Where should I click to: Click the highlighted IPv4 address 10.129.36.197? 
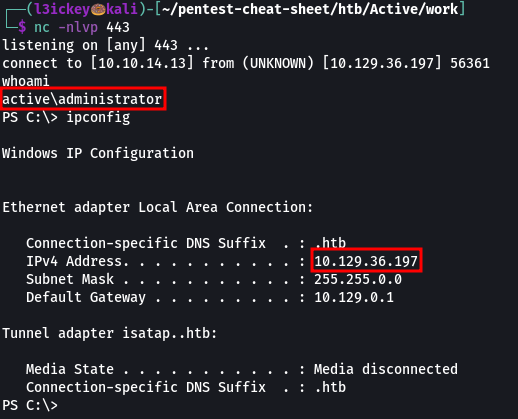pyautogui.click(x=366, y=261)
